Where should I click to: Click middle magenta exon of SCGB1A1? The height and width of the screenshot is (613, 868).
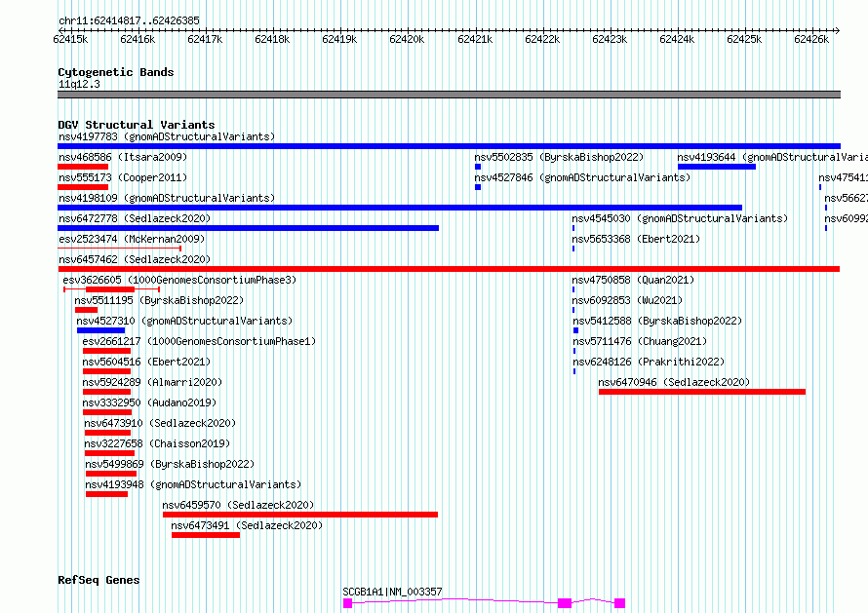point(565,603)
